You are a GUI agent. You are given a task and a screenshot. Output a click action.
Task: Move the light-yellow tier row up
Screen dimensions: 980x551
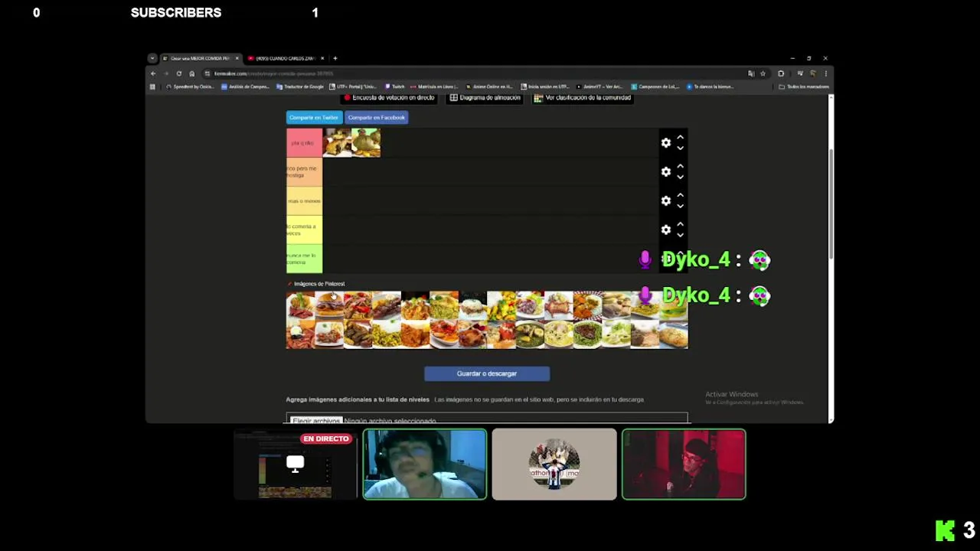coord(680,224)
